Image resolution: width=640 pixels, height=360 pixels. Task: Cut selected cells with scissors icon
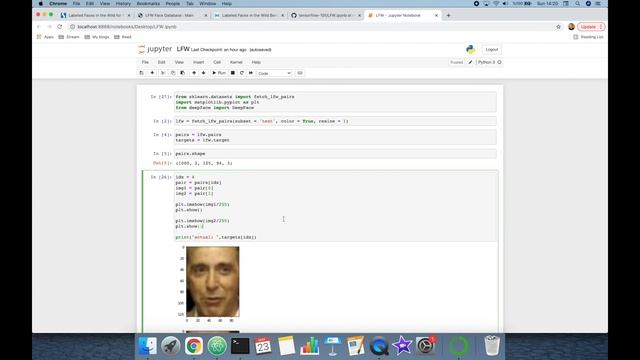(x=163, y=73)
